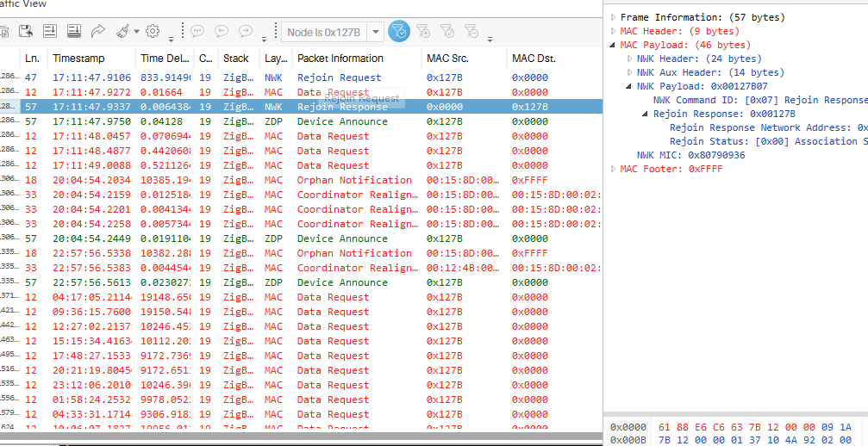
Task: Click the next comment bubble icon
Action: pyautogui.click(x=246, y=31)
